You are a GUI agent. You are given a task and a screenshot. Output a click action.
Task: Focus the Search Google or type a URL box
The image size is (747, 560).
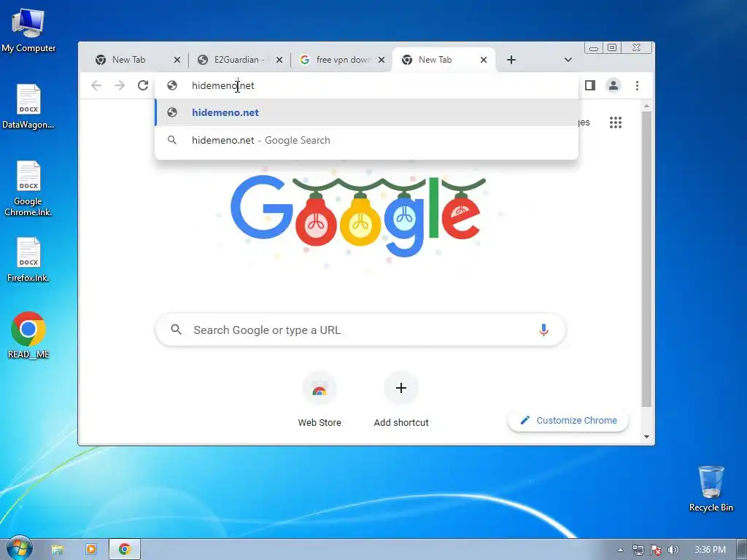tap(360, 330)
